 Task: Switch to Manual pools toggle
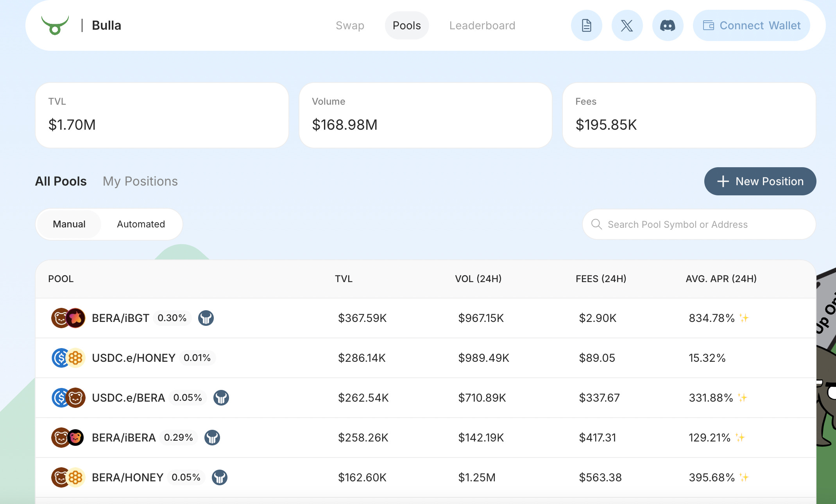(x=69, y=224)
